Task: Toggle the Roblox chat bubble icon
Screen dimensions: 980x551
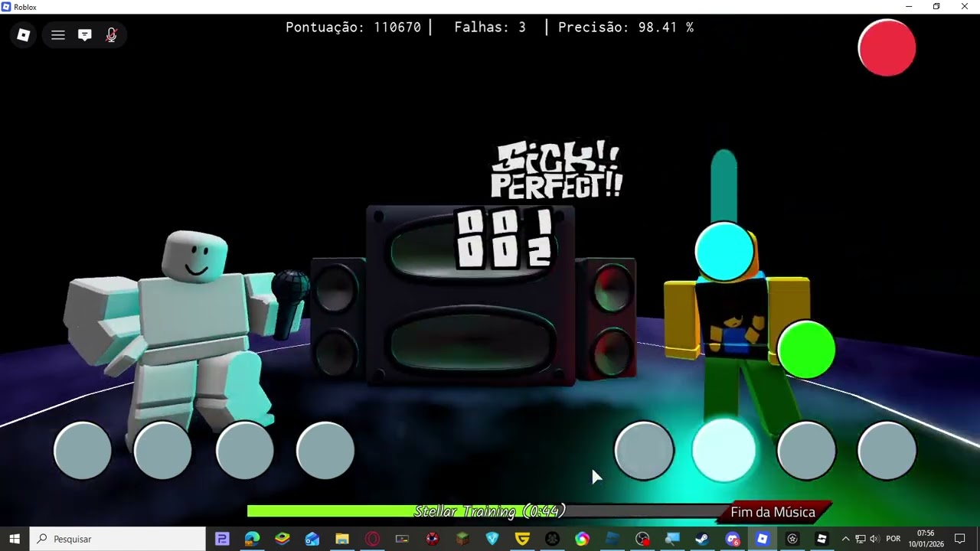Action: pos(85,35)
